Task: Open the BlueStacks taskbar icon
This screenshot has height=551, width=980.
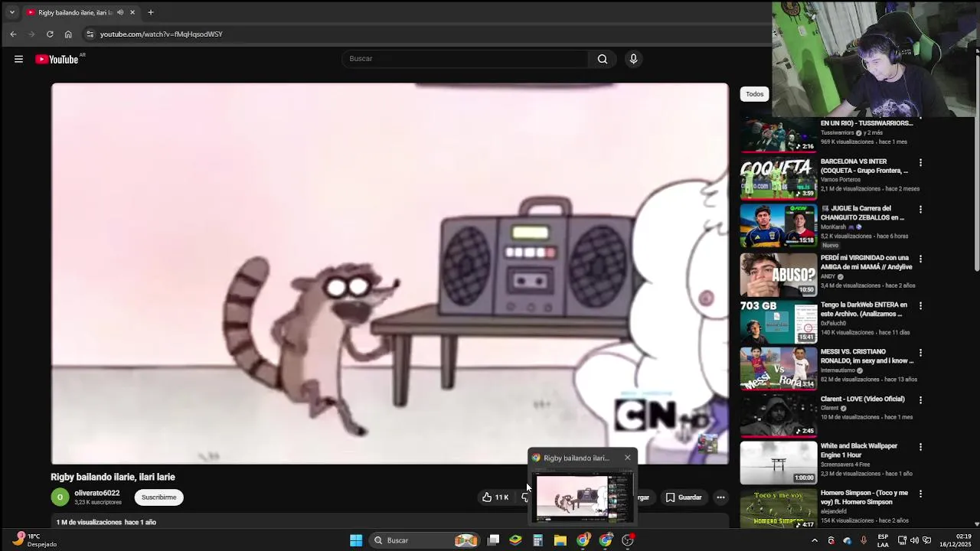Action: click(x=516, y=540)
